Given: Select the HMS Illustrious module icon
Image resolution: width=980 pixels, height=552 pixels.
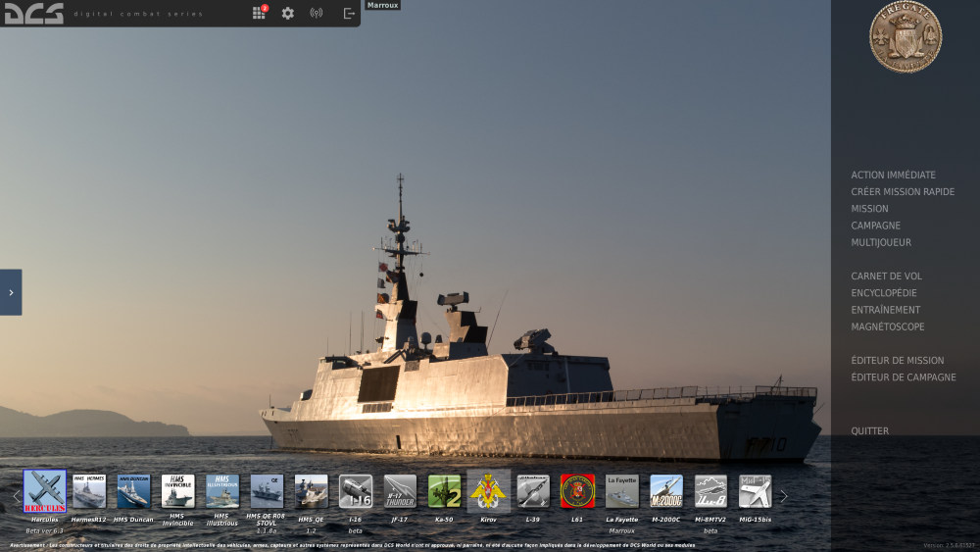Looking at the screenshot, I should click(x=221, y=491).
